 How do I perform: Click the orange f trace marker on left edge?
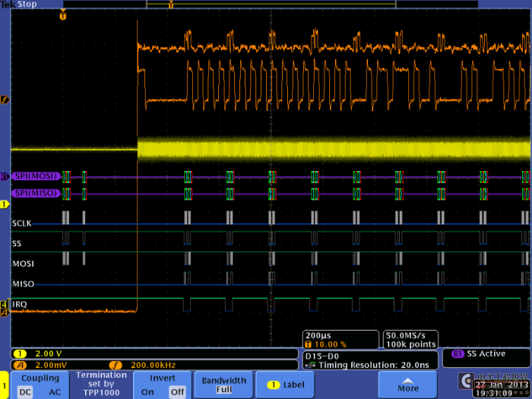5,100
